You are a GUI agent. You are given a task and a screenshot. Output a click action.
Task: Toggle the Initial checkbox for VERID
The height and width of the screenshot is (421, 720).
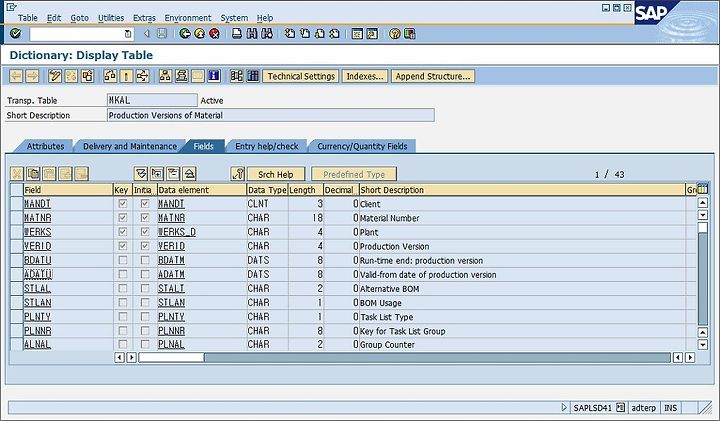(x=145, y=246)
